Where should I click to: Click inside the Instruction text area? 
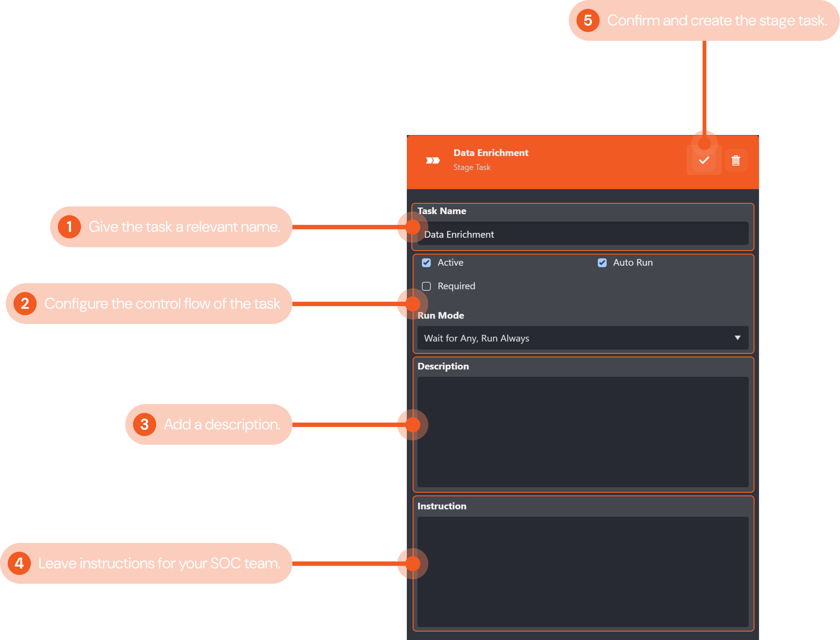[583, 572]
